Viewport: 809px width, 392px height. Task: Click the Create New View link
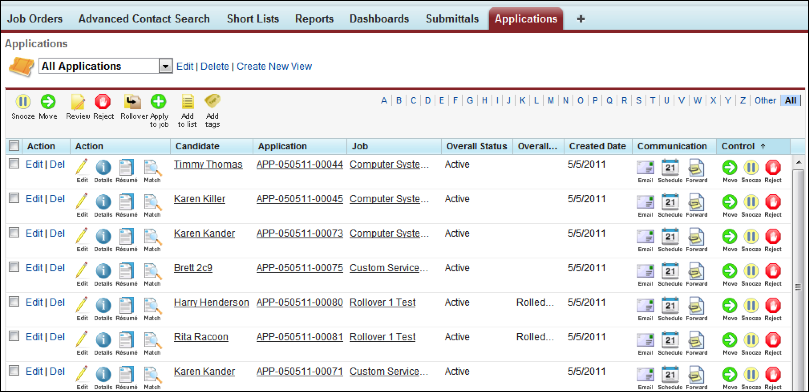coord(274,67)
